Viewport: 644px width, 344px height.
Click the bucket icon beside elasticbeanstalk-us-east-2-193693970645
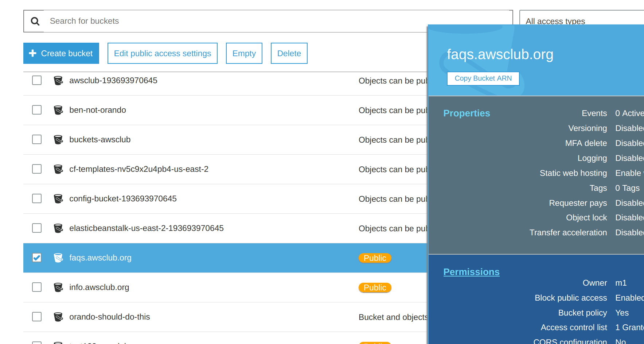coord(58,228)
